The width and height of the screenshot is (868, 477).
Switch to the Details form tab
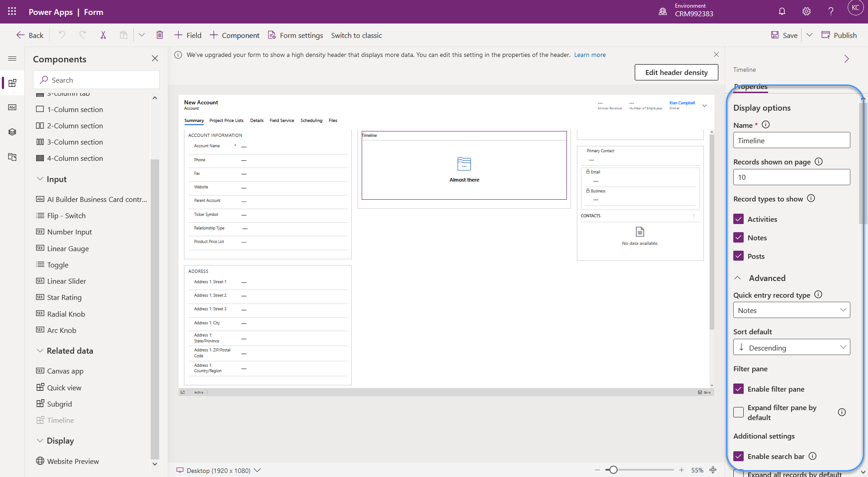click(x=257, y=121)
